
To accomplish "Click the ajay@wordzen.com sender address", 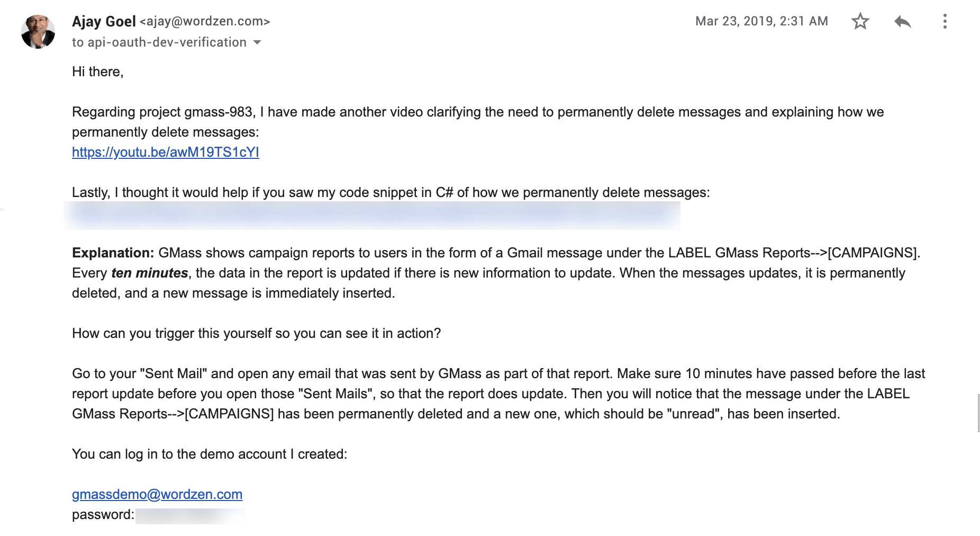I will pos(205,21).
